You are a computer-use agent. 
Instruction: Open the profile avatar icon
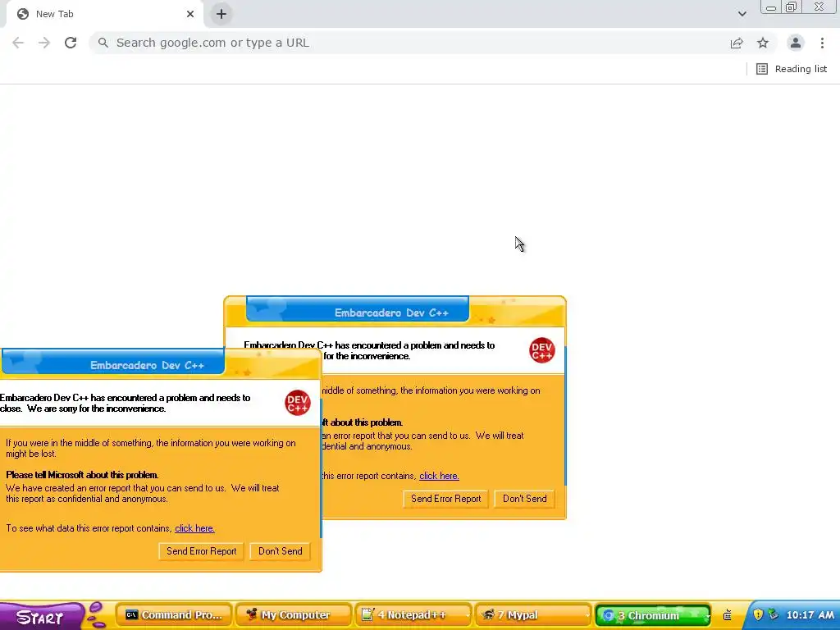(x=796, y=43)
